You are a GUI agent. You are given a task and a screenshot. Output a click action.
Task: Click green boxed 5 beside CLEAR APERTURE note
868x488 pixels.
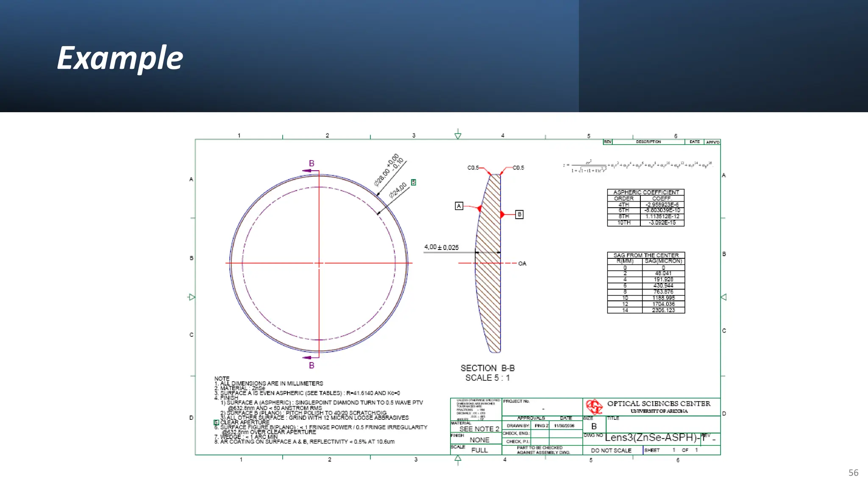(216, 422)
